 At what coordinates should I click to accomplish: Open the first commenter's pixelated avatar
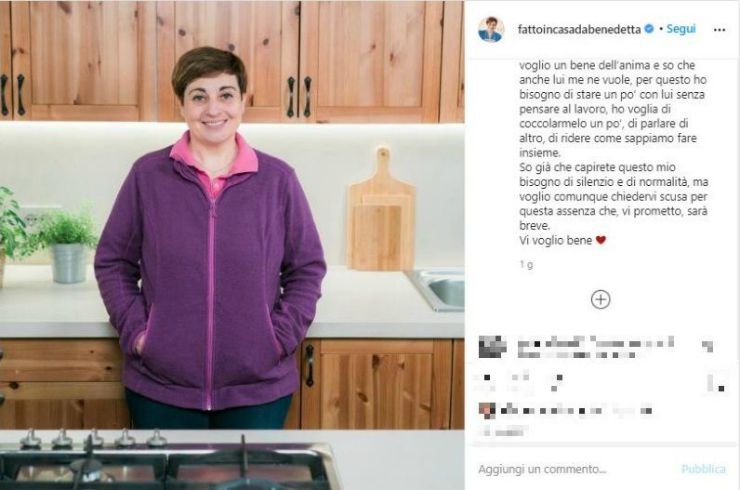click(x=492, y=347)
